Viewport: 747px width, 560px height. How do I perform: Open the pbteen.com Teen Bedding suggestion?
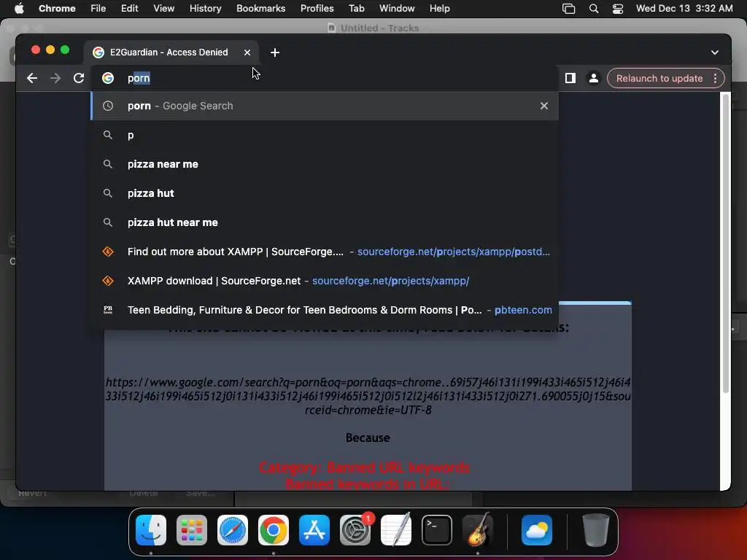tap(325, 310)
